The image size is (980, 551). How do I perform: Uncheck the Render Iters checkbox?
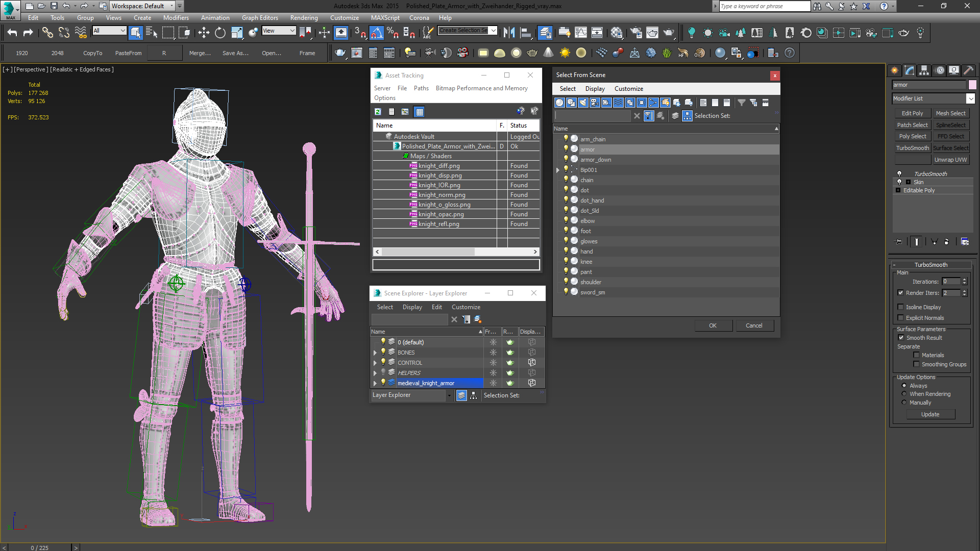pyautogui.click(x=901, y=292)
